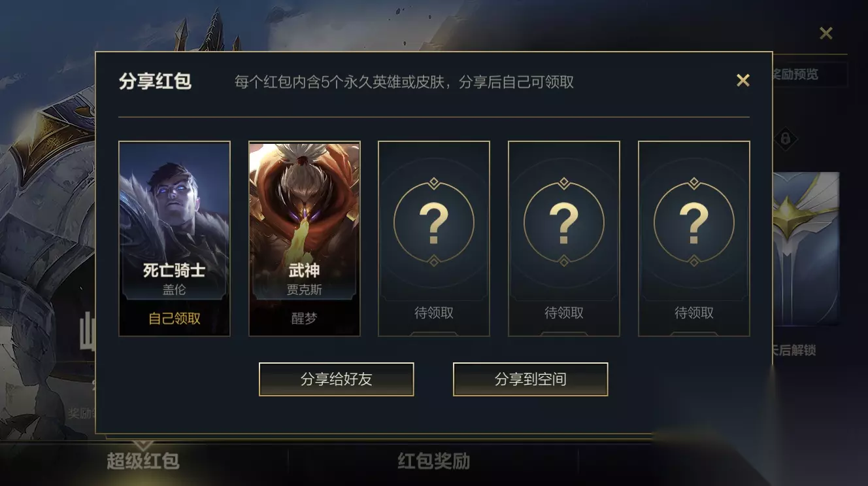Tap the question mark icon in the third card
Viewport: 868px width, 486px height.
point(434,223)
